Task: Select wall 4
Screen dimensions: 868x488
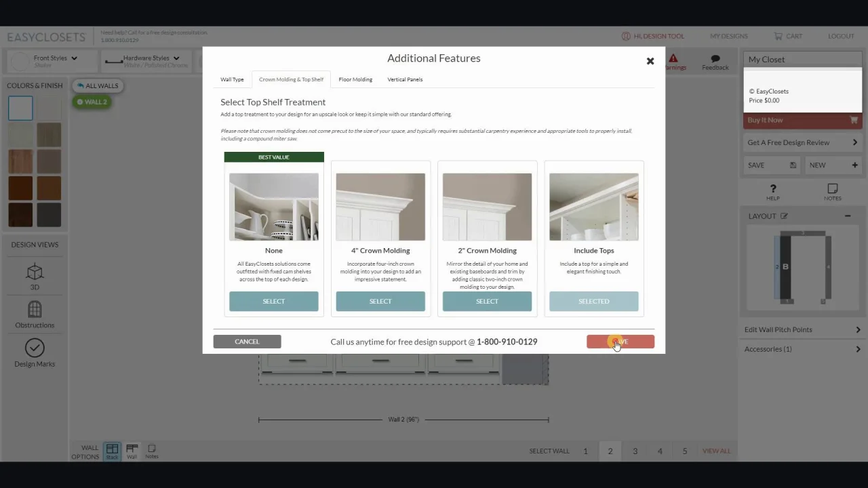Action: tap(660, 451)
